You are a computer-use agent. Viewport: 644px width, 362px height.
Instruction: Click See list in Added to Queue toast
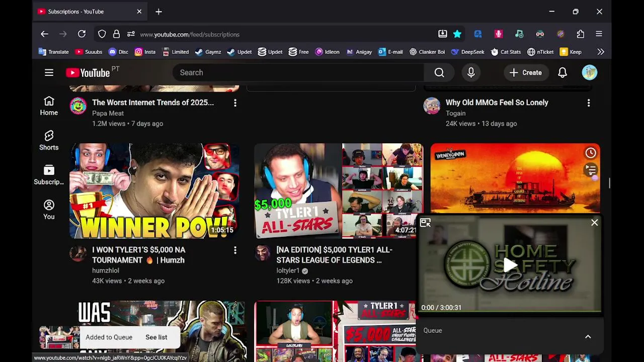tap(156, 337)
